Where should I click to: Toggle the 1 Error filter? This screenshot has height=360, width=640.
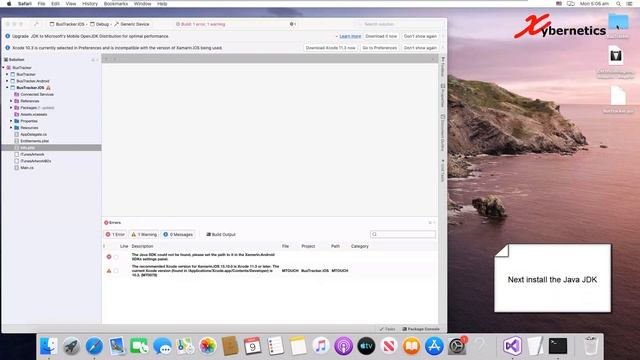[x=115, y=234]
